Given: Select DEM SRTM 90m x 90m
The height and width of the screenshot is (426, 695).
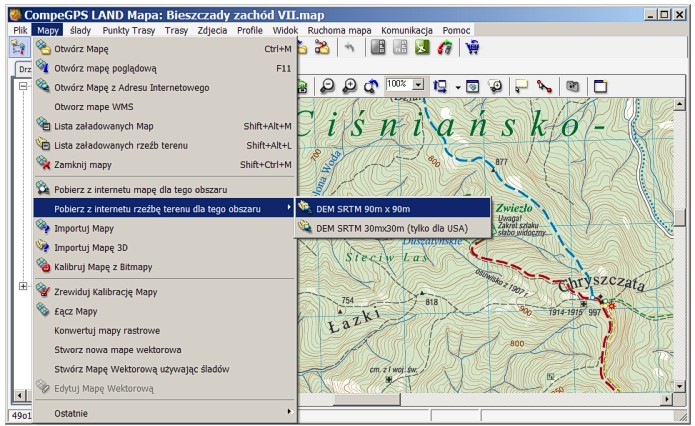Looking at the screenshot, I should tap(393, 209).
